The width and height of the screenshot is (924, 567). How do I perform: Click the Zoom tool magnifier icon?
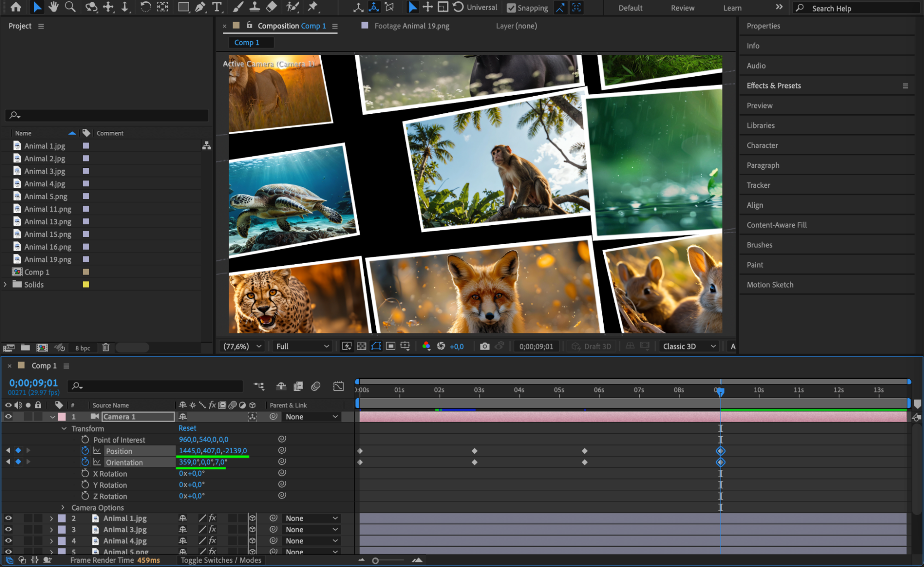(x=70, y=7)
